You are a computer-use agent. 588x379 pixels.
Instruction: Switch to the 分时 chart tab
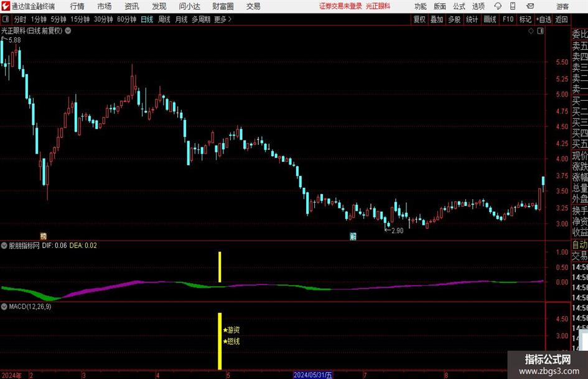click(x=20, y=19)
